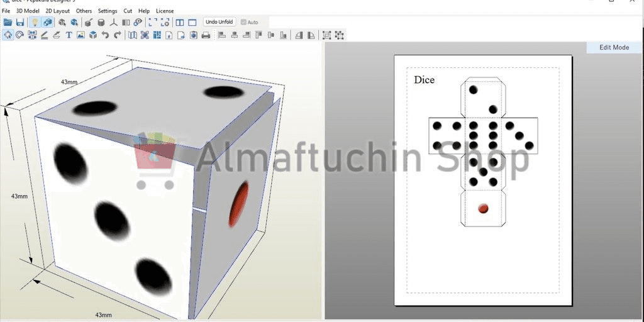
Task: Click the page setup document icon
Action: (169, 35)
